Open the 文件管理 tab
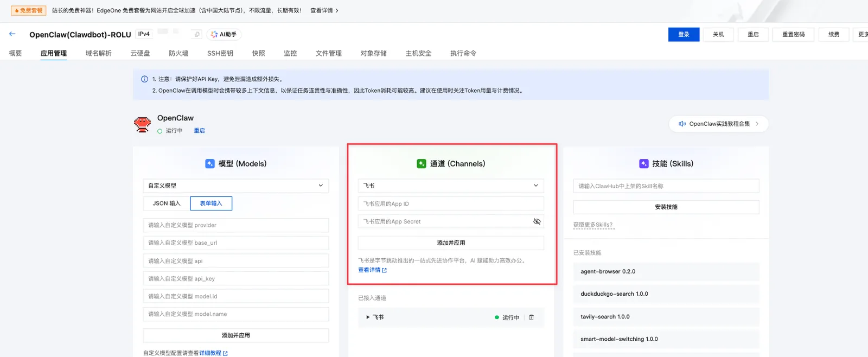Image resolution: width=868 pixels, height=357 pixels. tap(329, 53)
